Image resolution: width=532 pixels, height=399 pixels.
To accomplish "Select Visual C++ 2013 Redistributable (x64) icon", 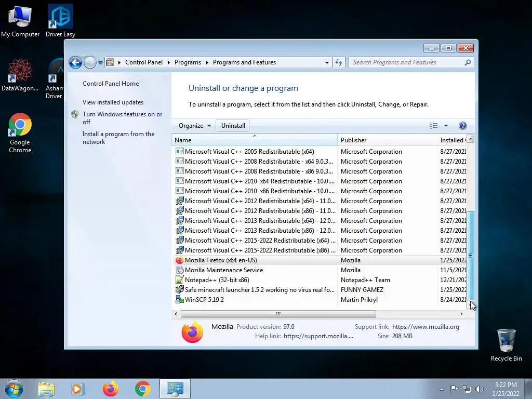I will click(x=179, y=220).
